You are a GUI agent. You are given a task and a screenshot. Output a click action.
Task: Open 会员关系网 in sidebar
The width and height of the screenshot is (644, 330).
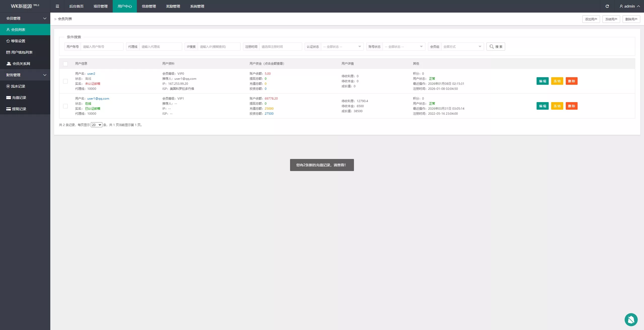21,64
